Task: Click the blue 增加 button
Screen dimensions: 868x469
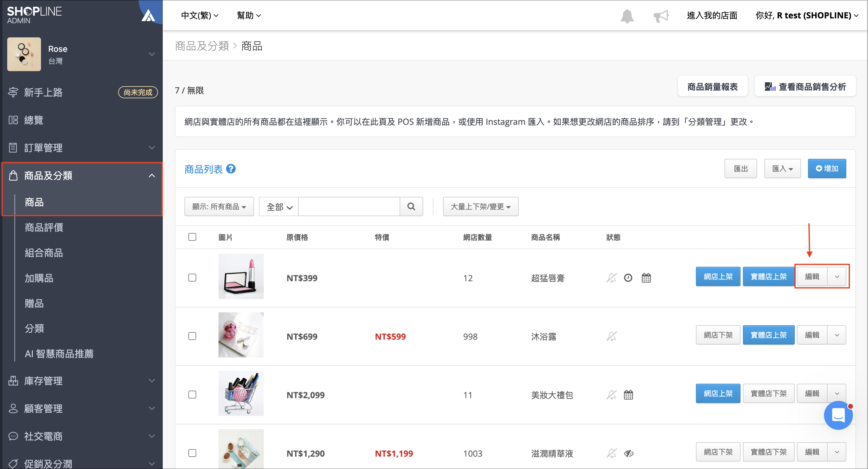Action: [x=827, y=168]
